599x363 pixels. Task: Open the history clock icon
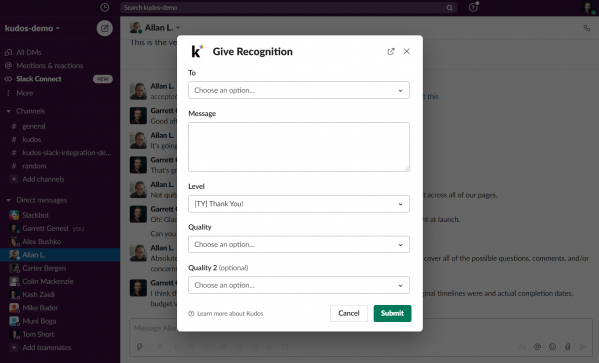pyautogui.click(x=104, y=7)
